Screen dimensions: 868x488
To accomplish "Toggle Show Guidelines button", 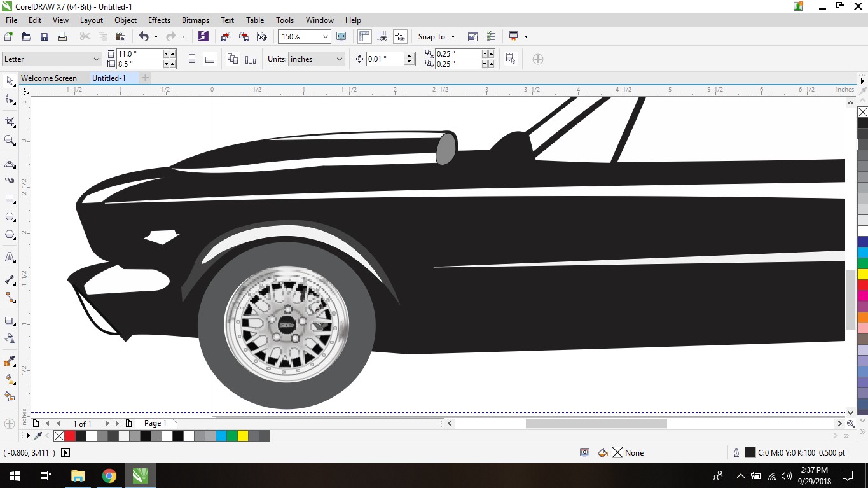I will pos(399,37).
